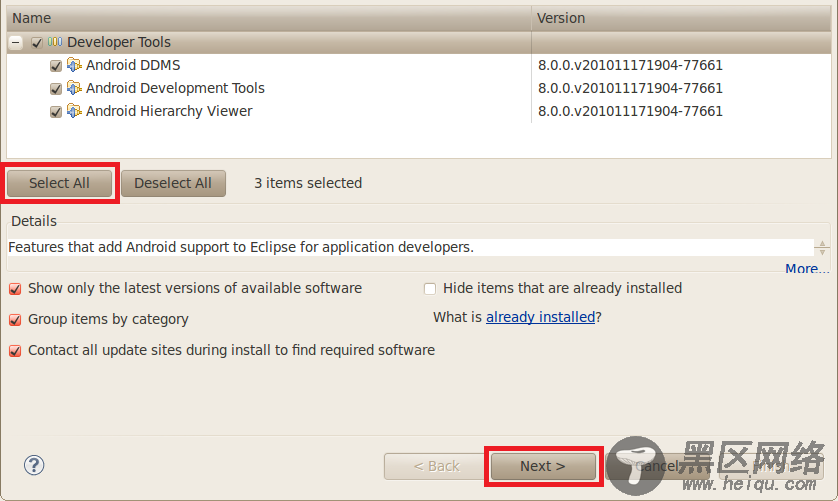Click the version cell for Android Hierarchy Viewer
Viewport: 838px width, 501px height.
630,111
